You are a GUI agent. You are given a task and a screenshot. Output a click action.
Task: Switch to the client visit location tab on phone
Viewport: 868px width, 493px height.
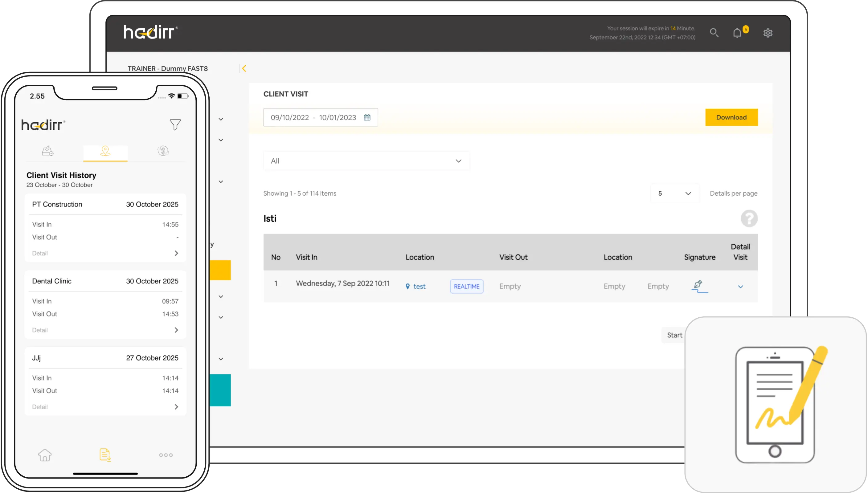[x=105, y=151]
